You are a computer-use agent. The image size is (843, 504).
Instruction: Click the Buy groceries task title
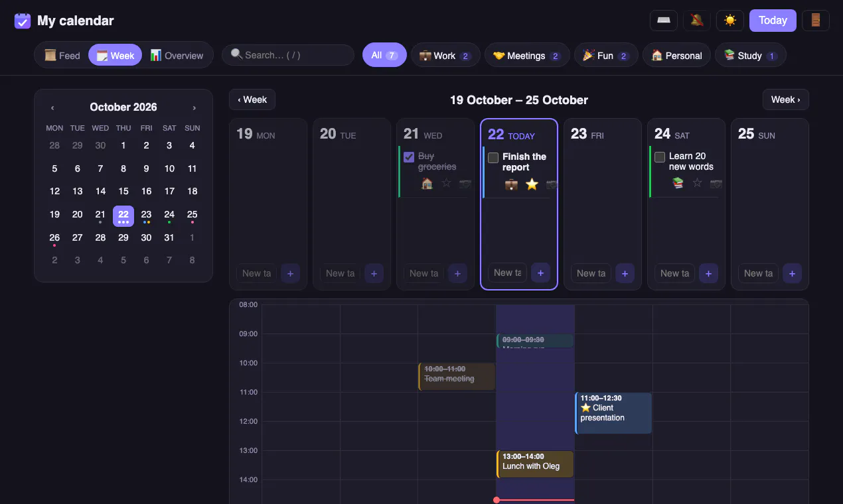pyautogui.click(x=437, y=161)
